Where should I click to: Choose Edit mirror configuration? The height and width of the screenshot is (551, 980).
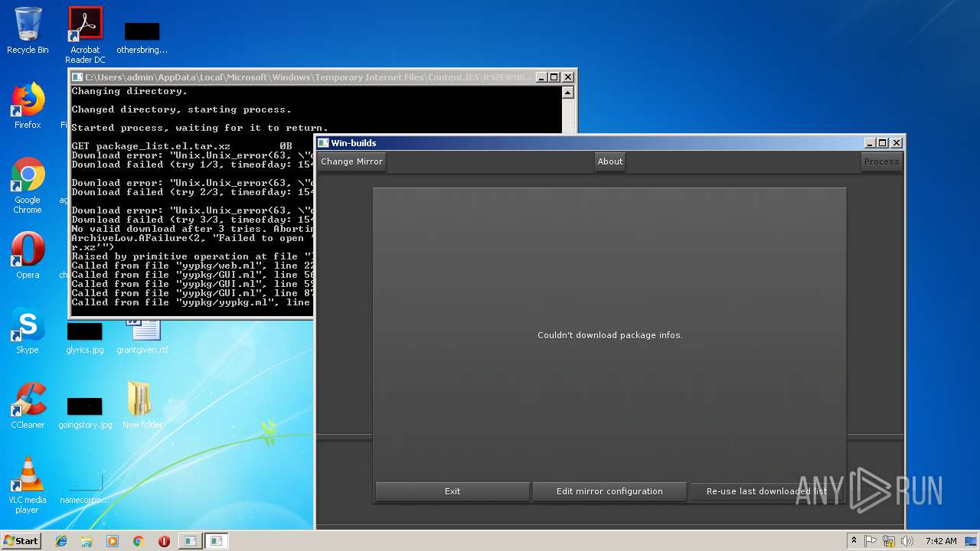click(609, 491)
